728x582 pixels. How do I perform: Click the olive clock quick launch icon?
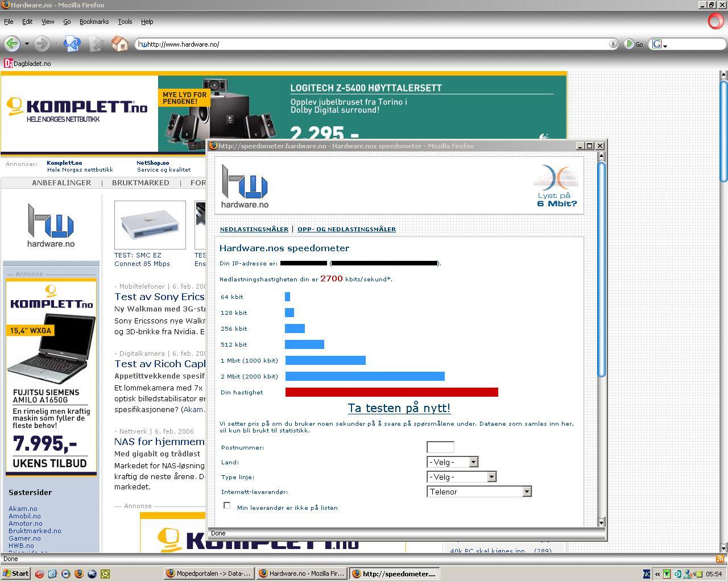(105, 574)
